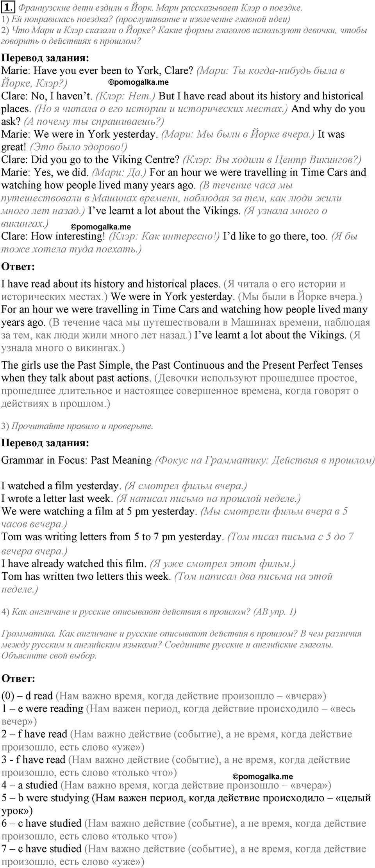This screenshot has height=868, width=375.
Task: Click "Перевод задания:" heading above Marie's first line
Action: (x=45, y=58)
